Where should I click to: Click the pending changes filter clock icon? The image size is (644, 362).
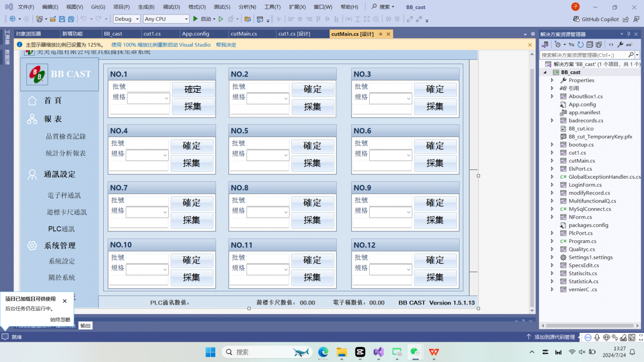(x=559, y=44)
